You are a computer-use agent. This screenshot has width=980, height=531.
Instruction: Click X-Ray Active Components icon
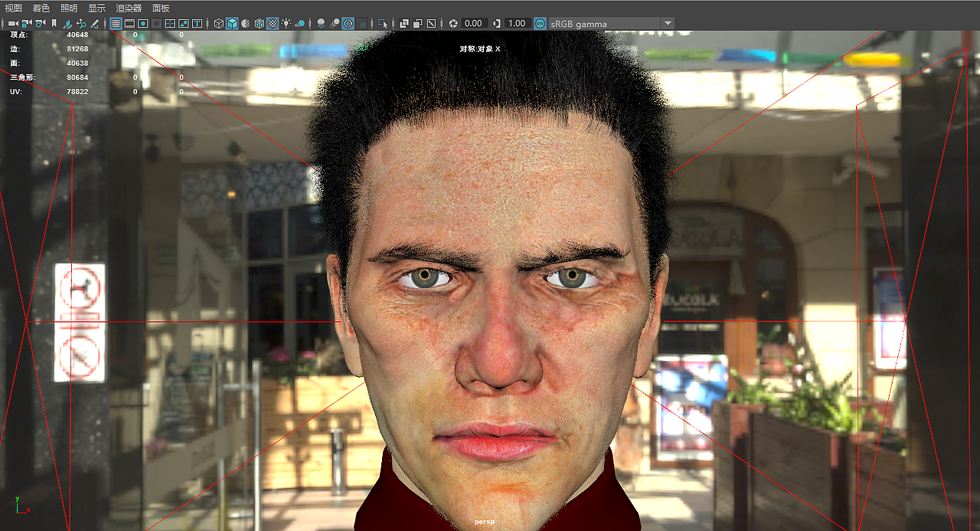[x=418, y=23]
